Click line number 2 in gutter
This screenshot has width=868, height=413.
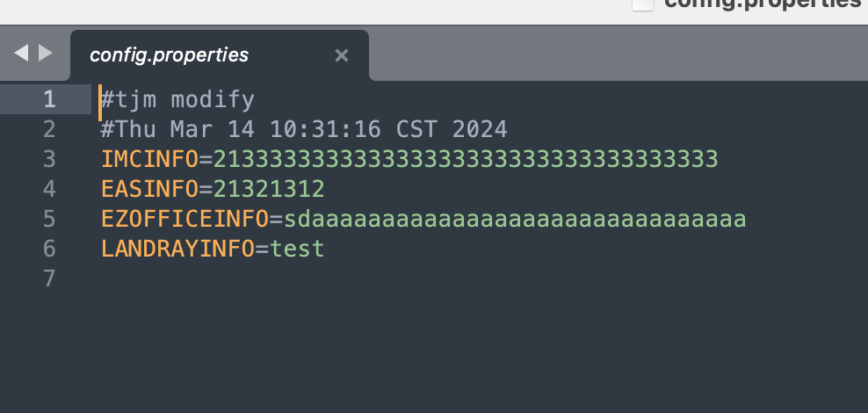pos(49,129)
